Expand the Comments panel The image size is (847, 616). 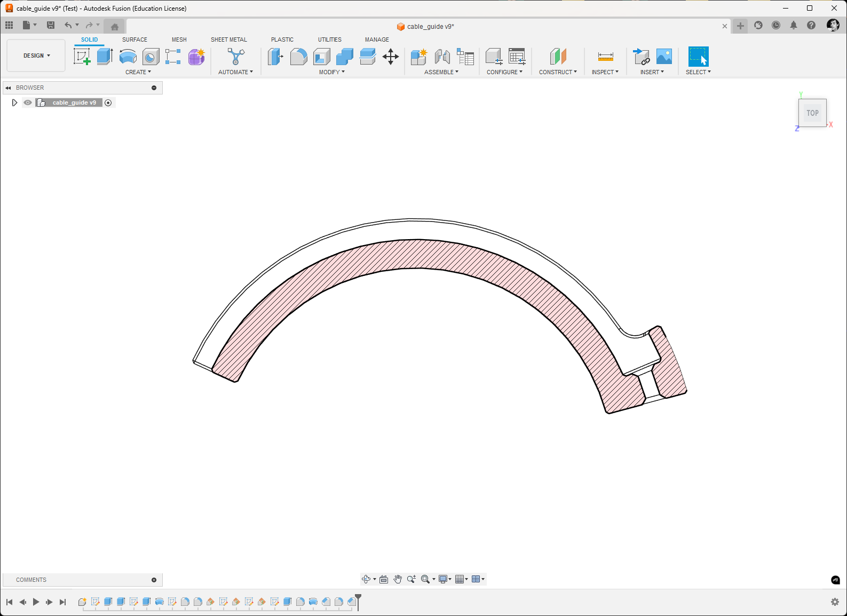tap(154, 580)
